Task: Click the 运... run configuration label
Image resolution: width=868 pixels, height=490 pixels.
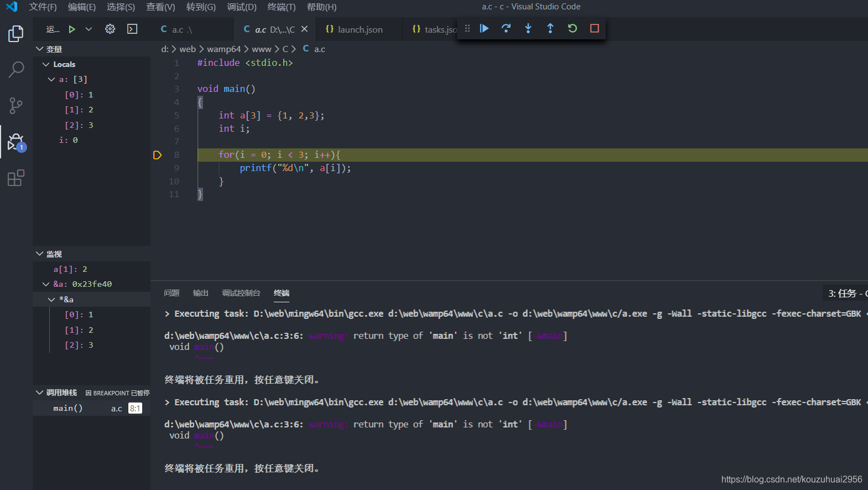Action: coord(53,29)
